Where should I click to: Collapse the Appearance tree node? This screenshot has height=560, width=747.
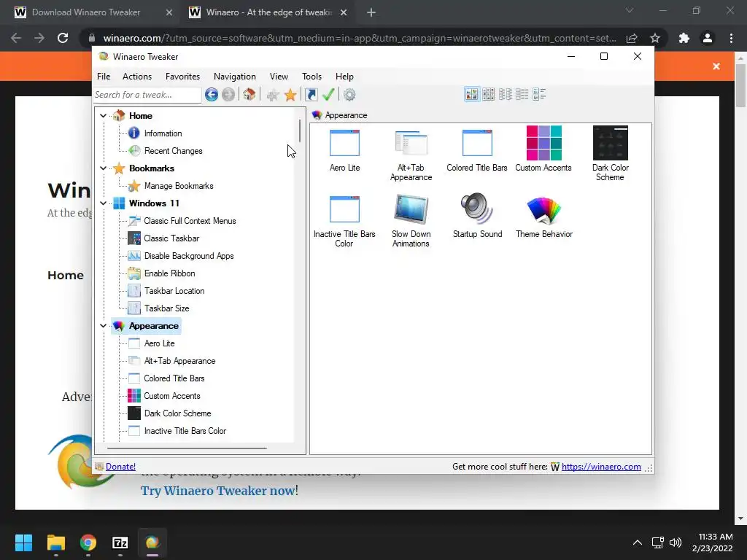(x=103, y=326)
